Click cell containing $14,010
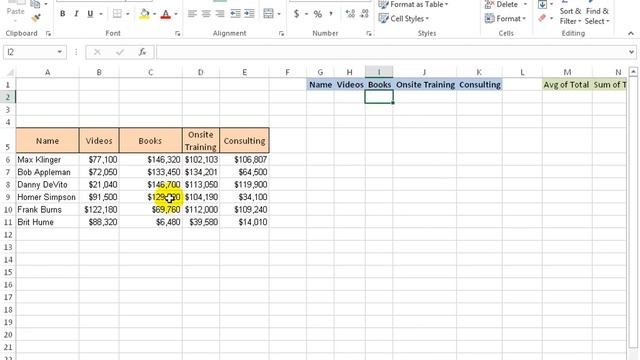Image resolution: width=640 pixels, height=360 pixels. click(x=244, y=222)
